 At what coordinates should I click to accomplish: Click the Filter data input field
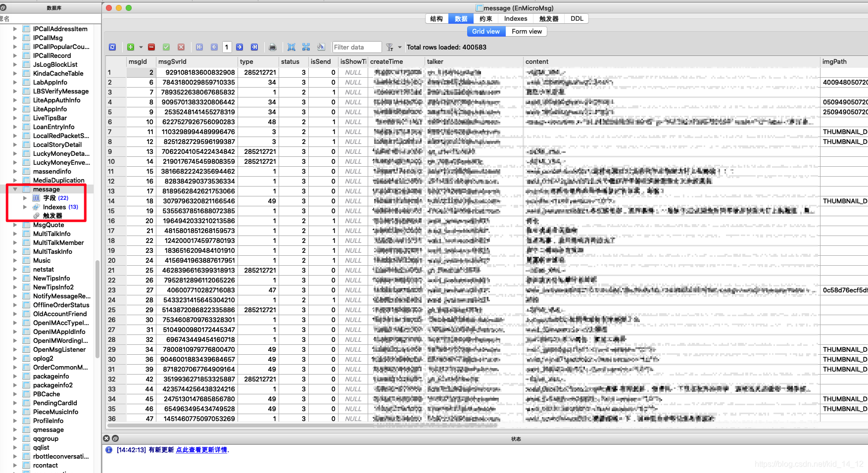click(357, 47)
